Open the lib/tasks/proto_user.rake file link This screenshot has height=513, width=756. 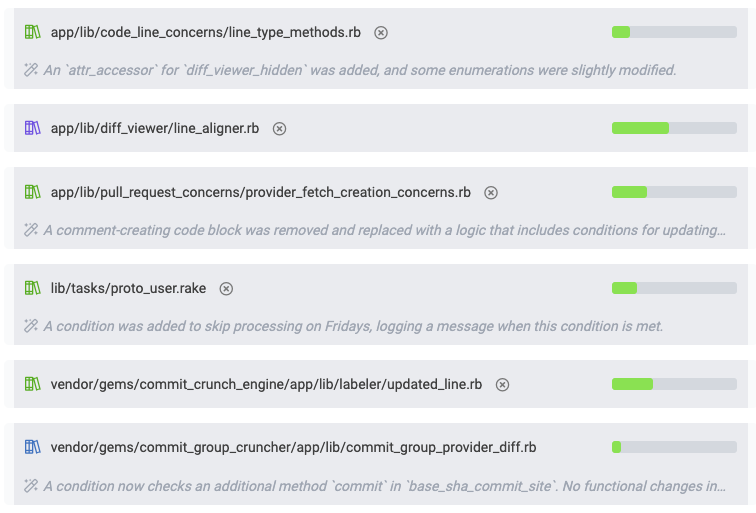128,288
